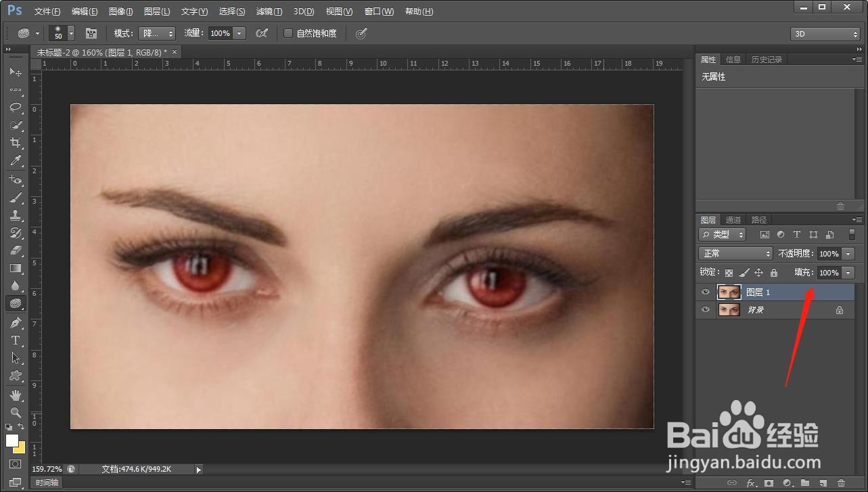Create a new layer
The height and width of the screenshot is (492, 868).
point(823,483)
